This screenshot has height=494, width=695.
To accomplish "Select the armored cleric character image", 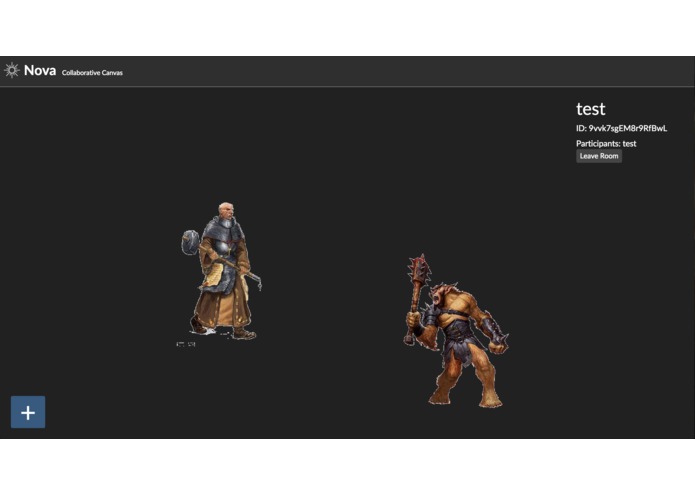I will pos(221,274).
